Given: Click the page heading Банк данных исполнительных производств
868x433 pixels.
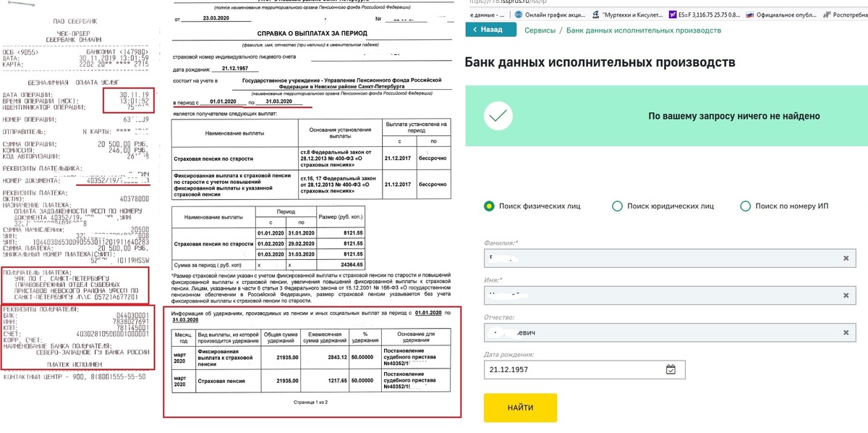Looking at the screenshot, I should [600, 63].
